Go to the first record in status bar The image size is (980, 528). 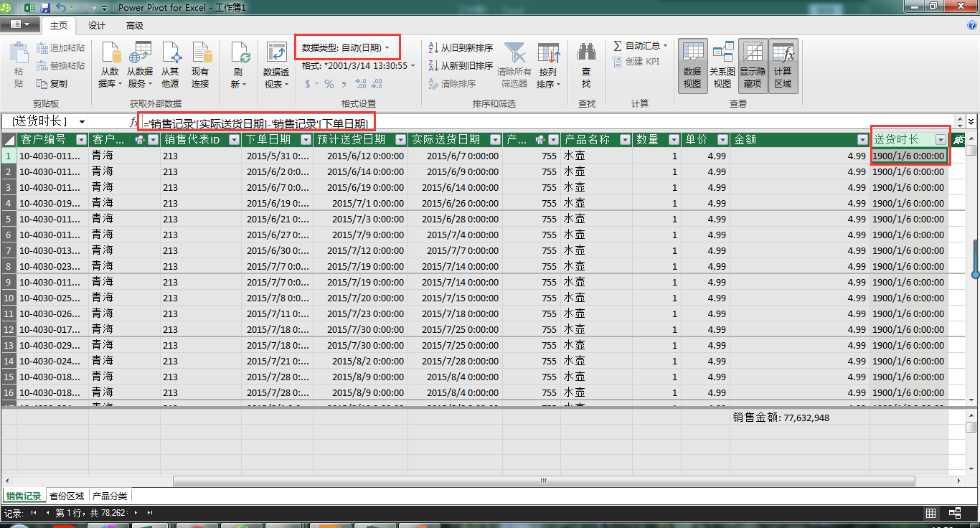click(x=34, y=513)
